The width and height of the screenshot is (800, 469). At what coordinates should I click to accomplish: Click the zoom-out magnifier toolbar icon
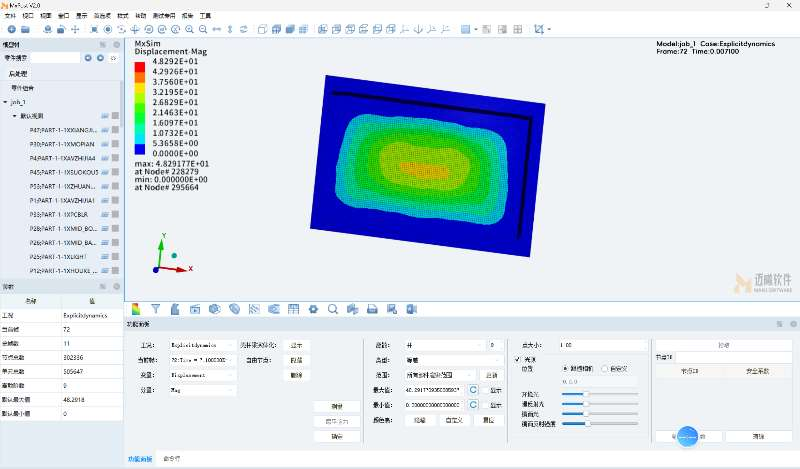coord(203,29)
